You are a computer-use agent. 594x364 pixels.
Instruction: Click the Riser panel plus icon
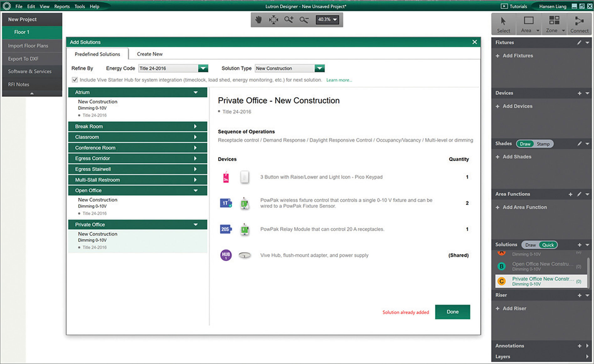pos(579,295)
